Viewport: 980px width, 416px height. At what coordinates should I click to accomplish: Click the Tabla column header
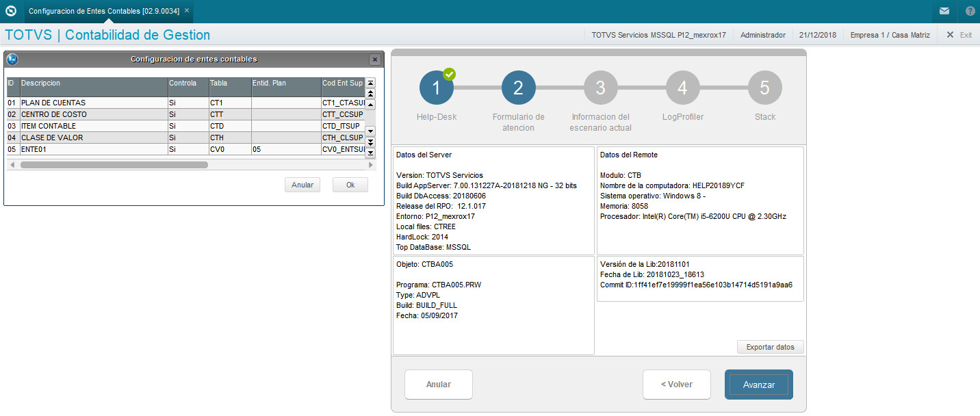(230, 87)
